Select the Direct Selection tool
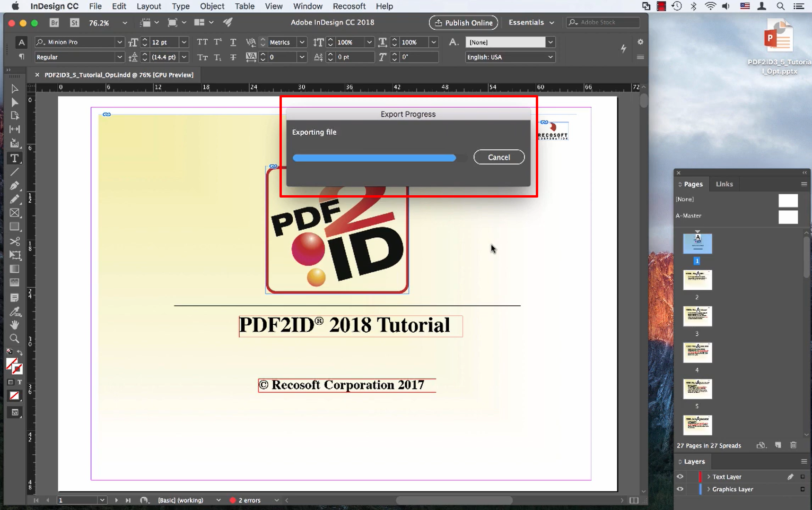 point(15,103)
